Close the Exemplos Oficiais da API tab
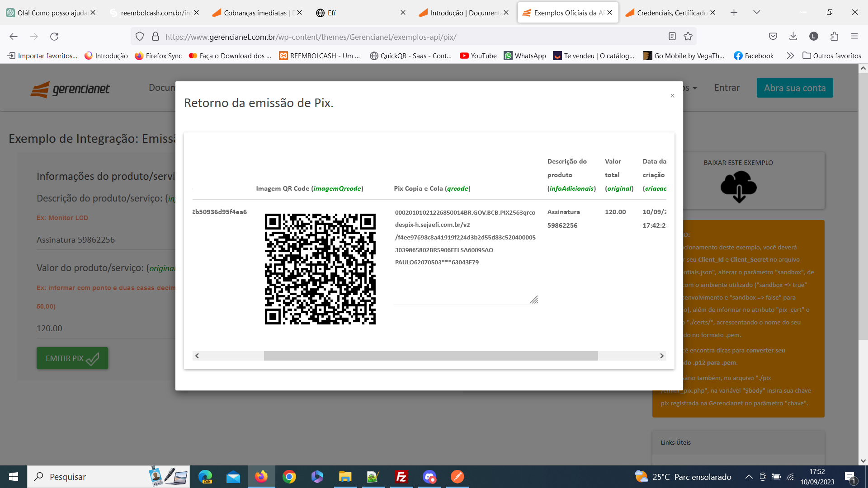 tap(610, 13)
